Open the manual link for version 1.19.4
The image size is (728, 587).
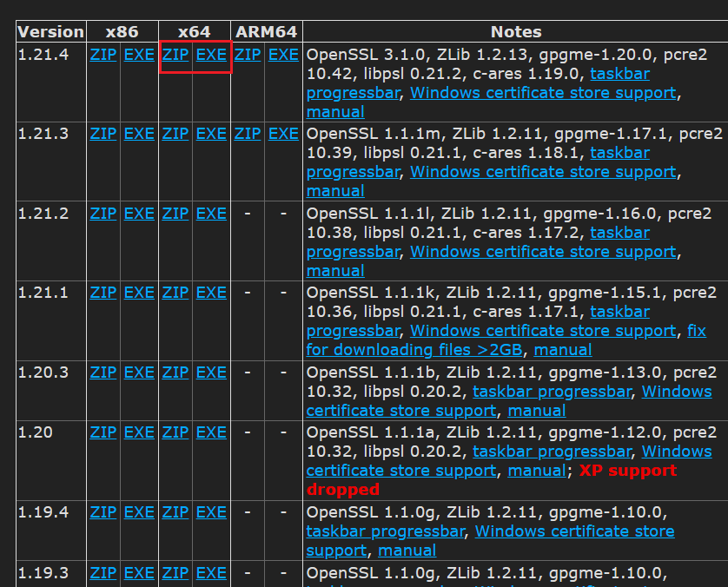tap(407, 550)
